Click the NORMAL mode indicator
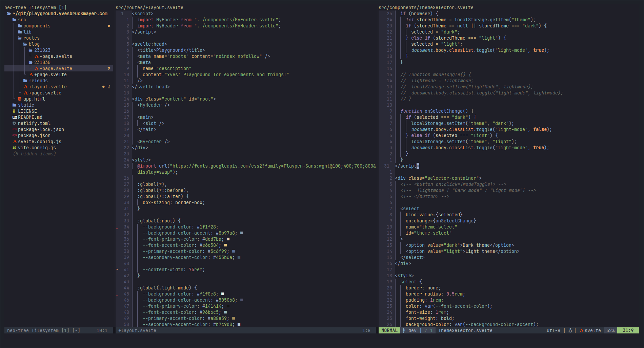The image size is (644, 348). point(389,331)
